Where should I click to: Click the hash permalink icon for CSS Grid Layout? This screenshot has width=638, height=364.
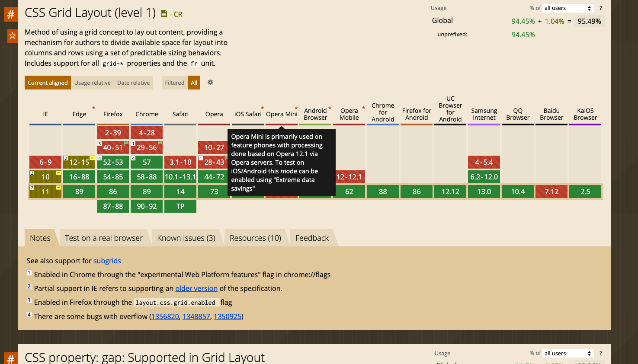(11, 14)
